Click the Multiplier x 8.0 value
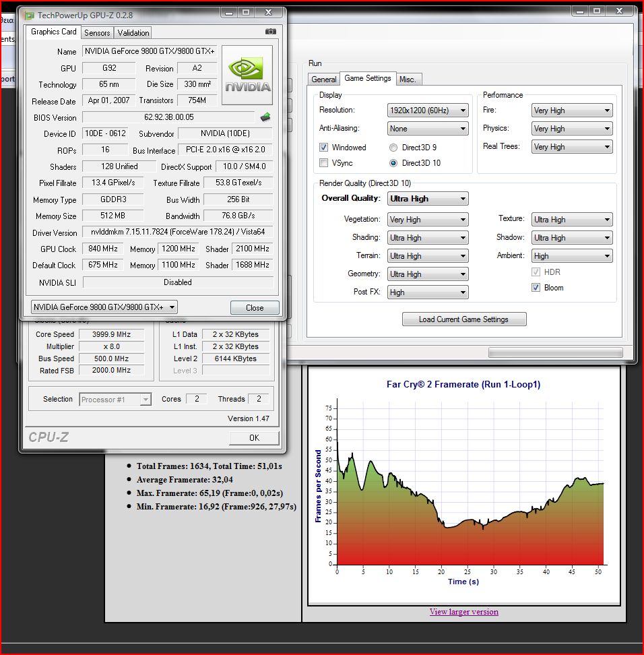 (112, 346)
